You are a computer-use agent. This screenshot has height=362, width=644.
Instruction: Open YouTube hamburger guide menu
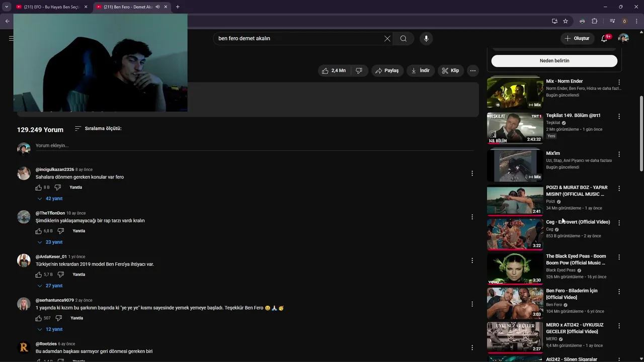coord(11,38)
